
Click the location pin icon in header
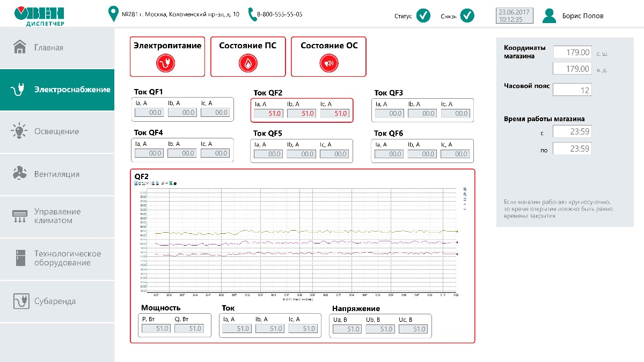[113, 14]
